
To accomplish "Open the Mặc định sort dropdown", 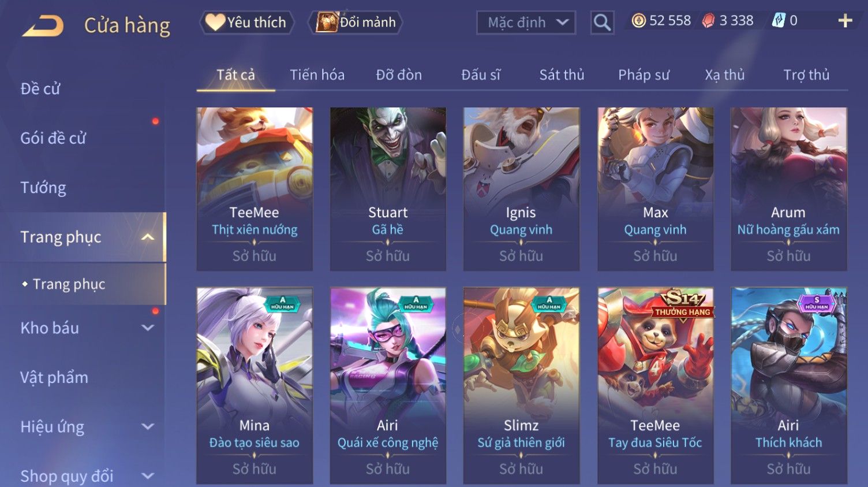I will click(526, 23).
